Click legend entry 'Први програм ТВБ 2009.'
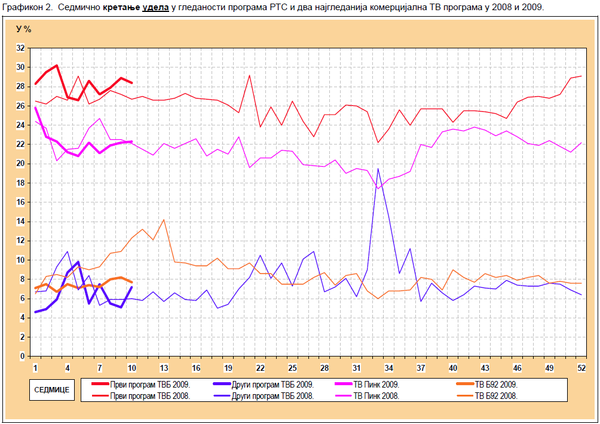The image size is (600, 424). (x=141, y=385)
